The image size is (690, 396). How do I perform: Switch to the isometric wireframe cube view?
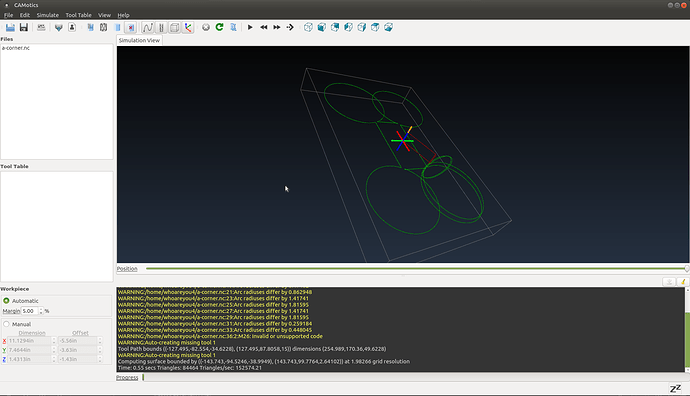[x=308, y=27]
